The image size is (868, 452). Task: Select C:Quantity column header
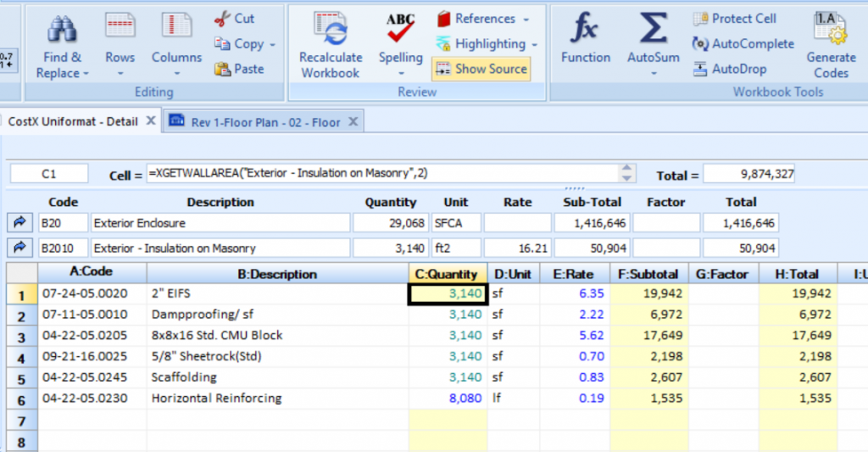point(448,274)
